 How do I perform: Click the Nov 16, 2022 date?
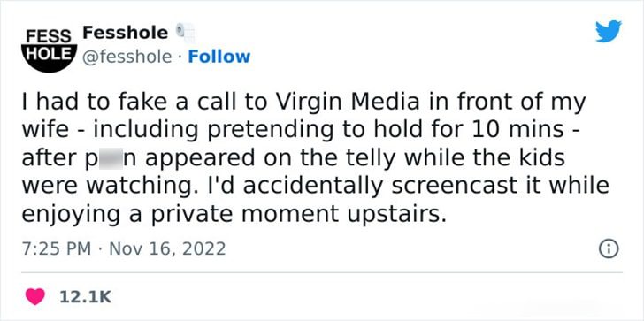pos(167,248)
